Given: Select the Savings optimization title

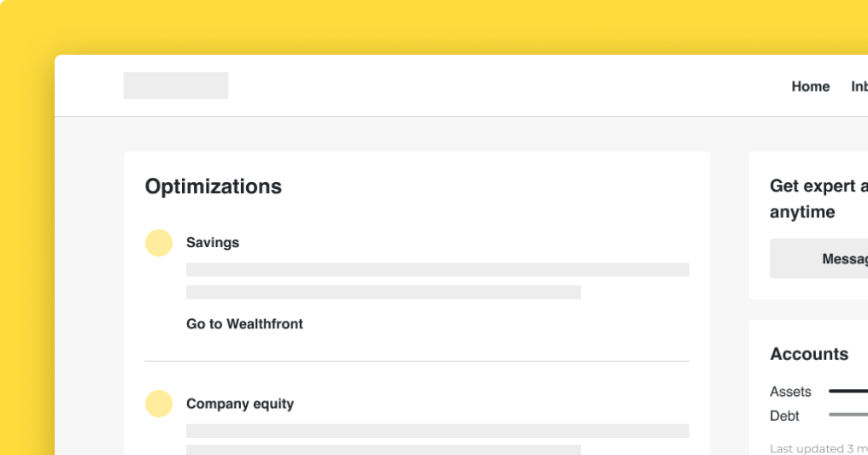Looking at the screenshot, I should click(x=213, y=243).
